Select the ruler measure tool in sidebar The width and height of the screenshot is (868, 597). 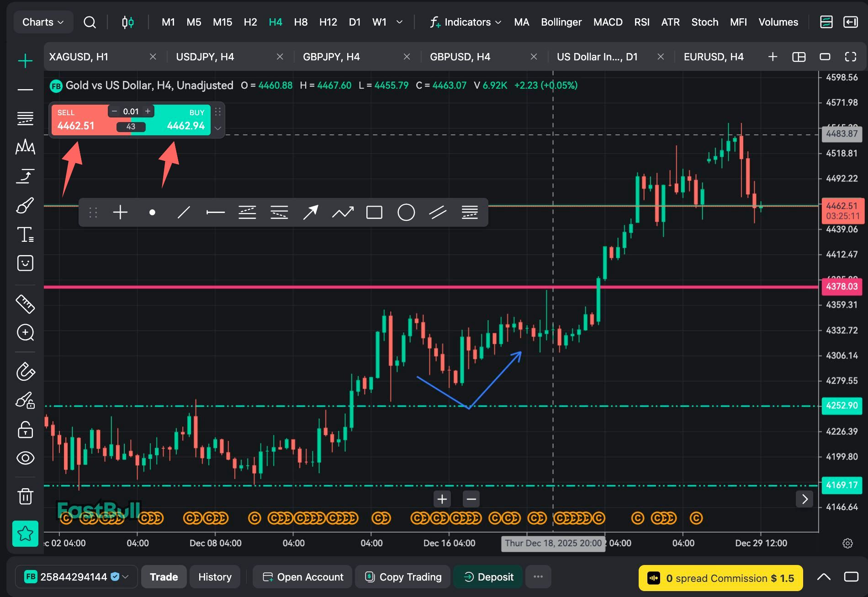tap(25, 304)
